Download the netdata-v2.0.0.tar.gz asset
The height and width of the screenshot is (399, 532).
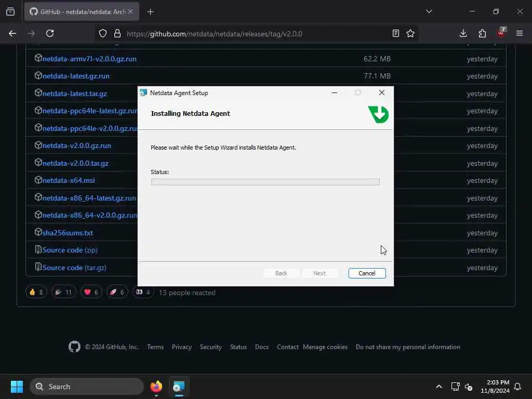(x=75, y=163)
